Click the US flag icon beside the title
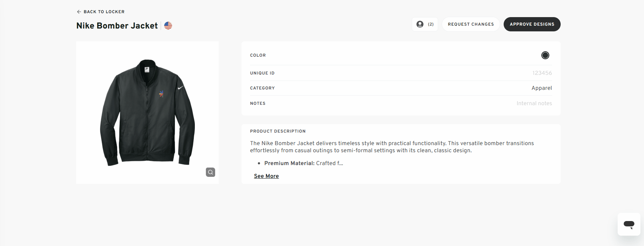Screen dimensions: 644x246 pos(168,26)
